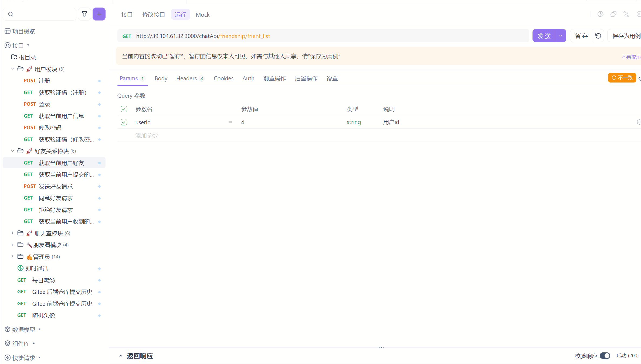Click the status dot beside 每日鸡汤

tap(99, 280)
